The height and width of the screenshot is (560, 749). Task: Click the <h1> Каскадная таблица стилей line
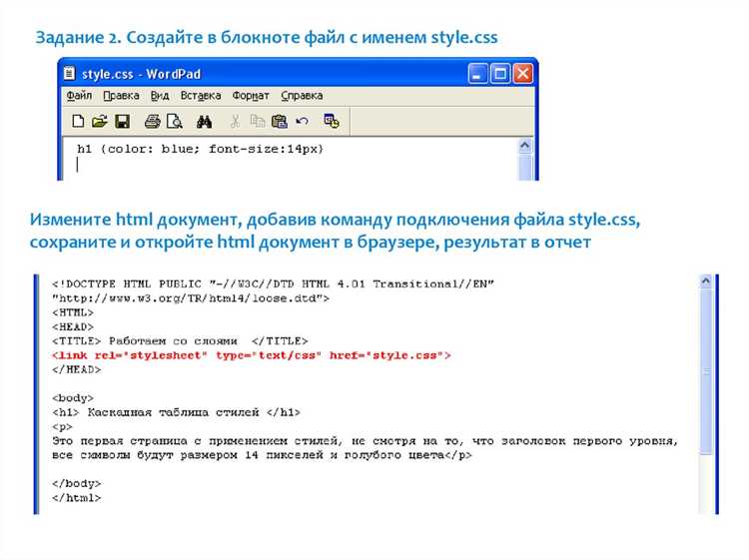pos(176,412)
